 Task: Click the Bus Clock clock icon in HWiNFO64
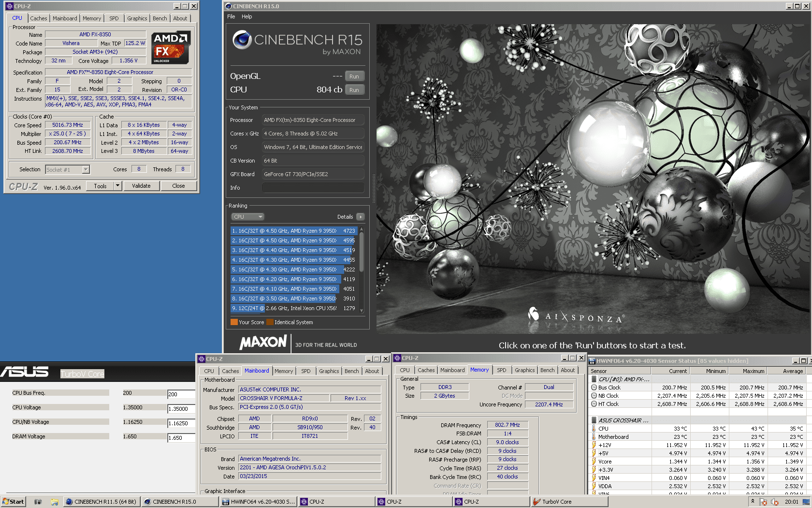click(594, 388)
